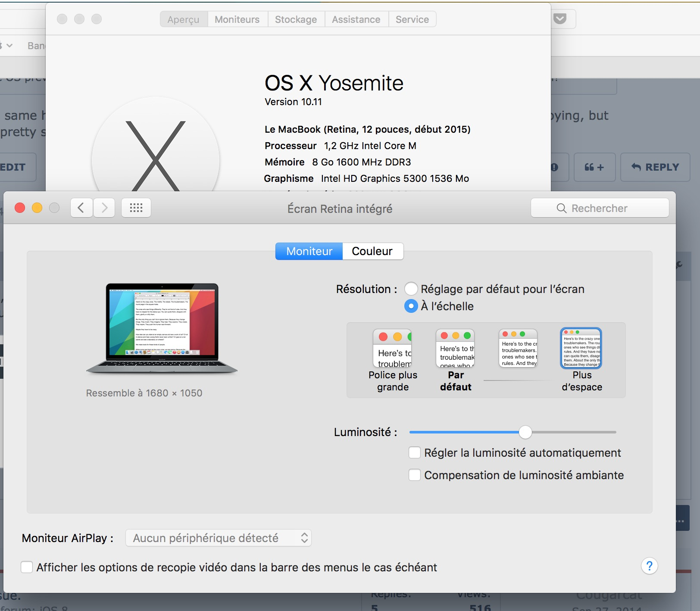
Task: Click the Version 10.11 text
Action: click(x=293, y=102)
